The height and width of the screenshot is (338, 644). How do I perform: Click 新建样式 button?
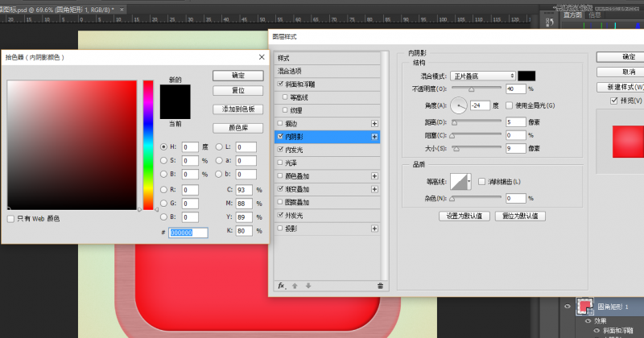[x=620, y=87]
